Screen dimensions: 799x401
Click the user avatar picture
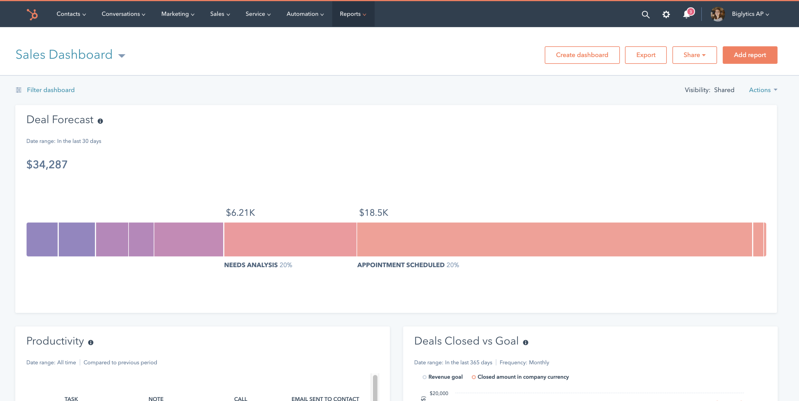(x=717, y=14)
